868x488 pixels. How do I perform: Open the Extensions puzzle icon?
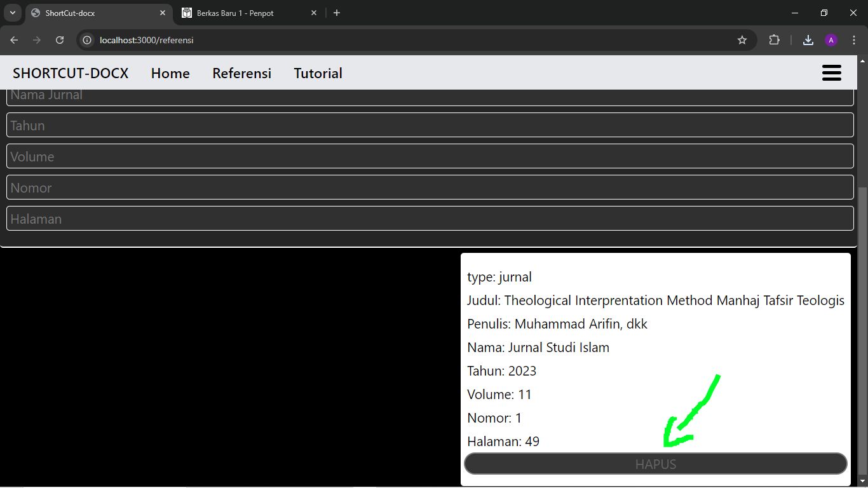(774, 40)
